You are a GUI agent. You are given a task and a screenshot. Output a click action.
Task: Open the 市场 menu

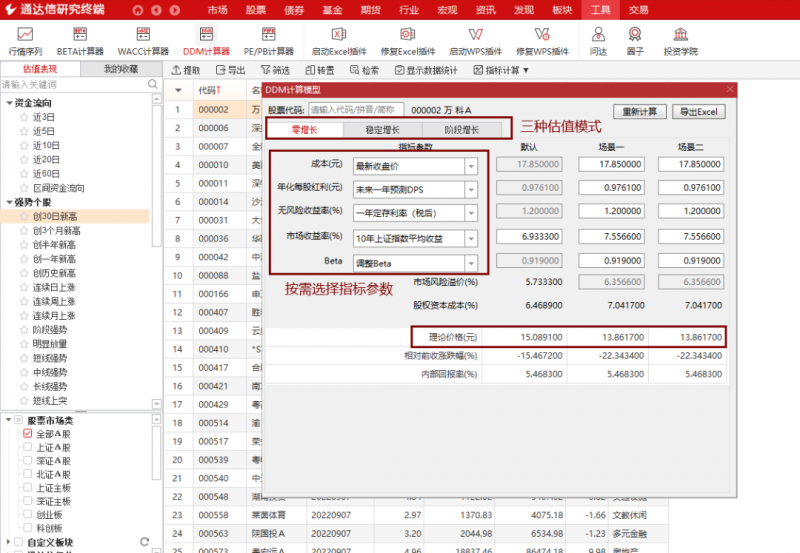[218, 10]
